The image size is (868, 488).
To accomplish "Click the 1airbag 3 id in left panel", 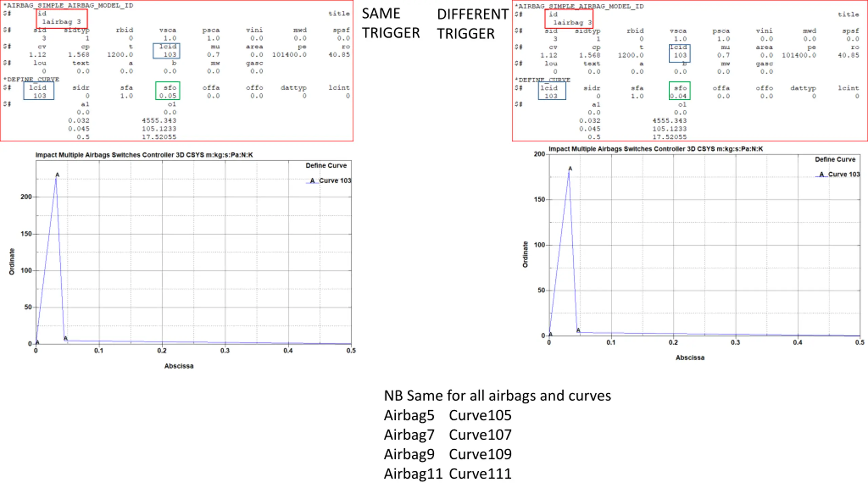I will pyautogui.click(x=61, y=22).
